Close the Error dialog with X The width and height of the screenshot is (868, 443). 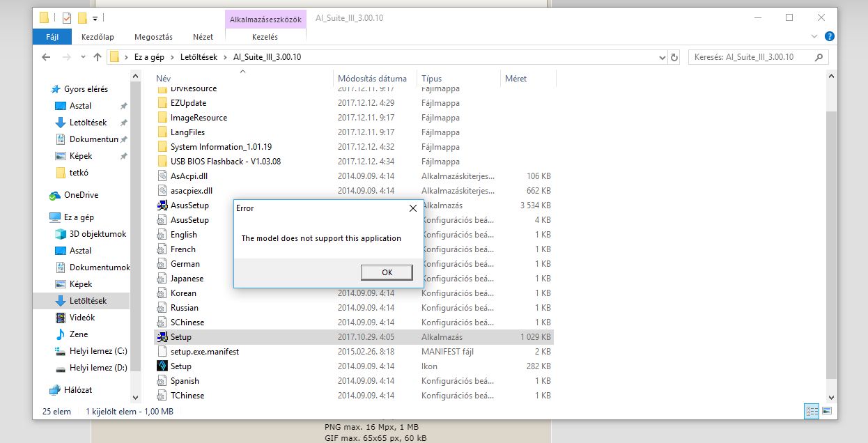pos(413,208)
